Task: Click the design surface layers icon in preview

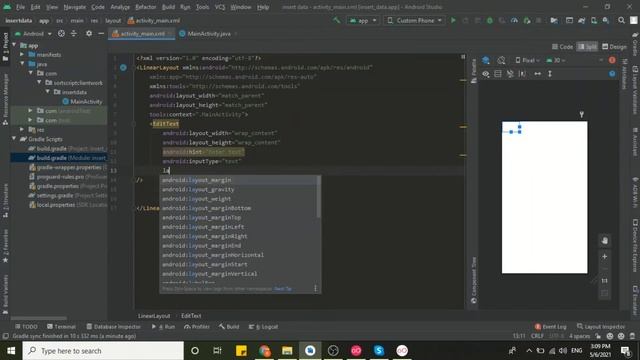Action: point(486,60)
